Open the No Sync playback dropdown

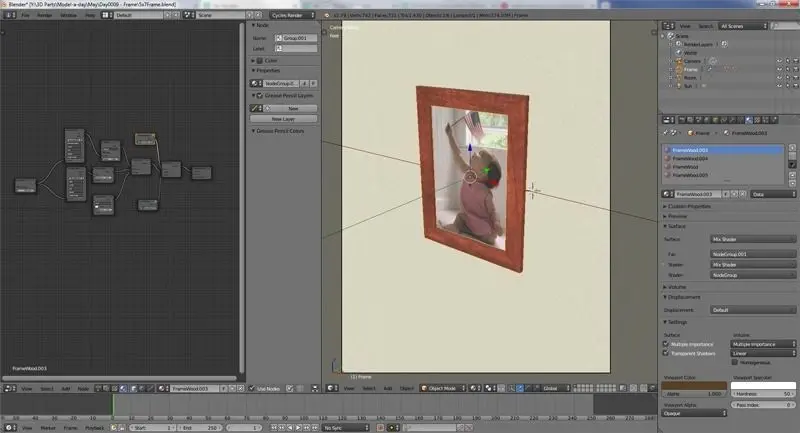[x=345, y=427]
